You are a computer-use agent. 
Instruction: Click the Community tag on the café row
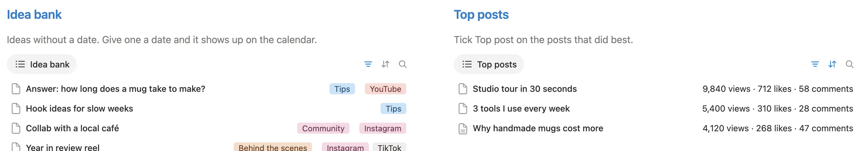coord(323,129)
